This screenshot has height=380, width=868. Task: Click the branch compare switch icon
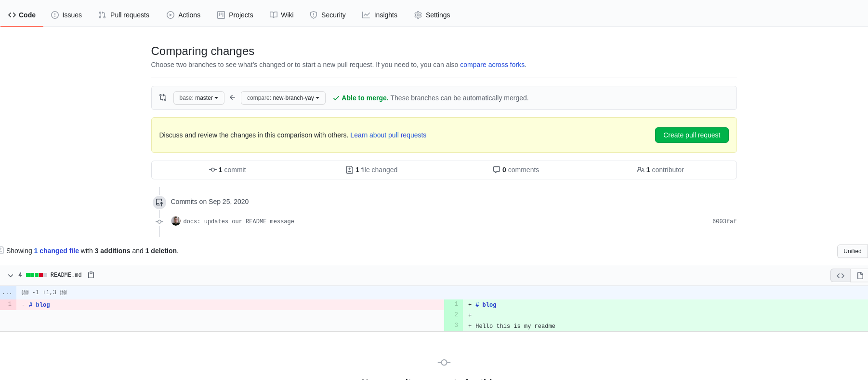click(163, 97)
